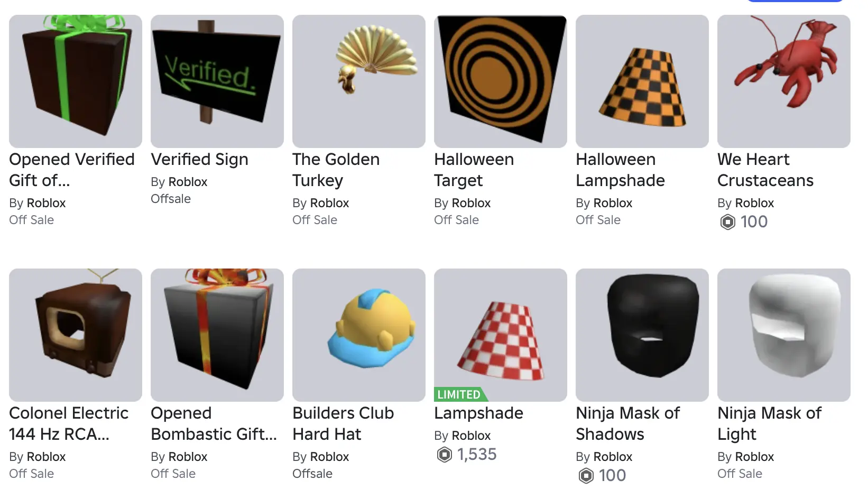Screen dimensions: 868x499
Task: Open Roblox creator link under Verified Sign
Action: click(x=188, y=182)
